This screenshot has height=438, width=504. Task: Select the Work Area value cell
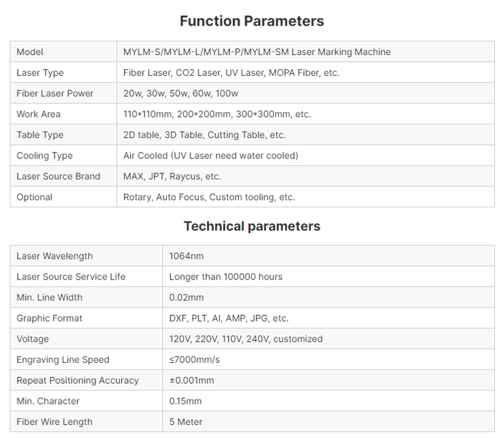(306, 114)
